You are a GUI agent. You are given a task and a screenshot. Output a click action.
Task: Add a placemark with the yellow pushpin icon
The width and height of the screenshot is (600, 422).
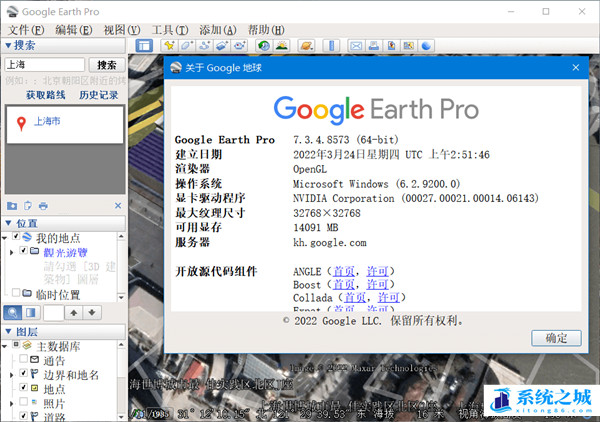click(x=169, y=46)
